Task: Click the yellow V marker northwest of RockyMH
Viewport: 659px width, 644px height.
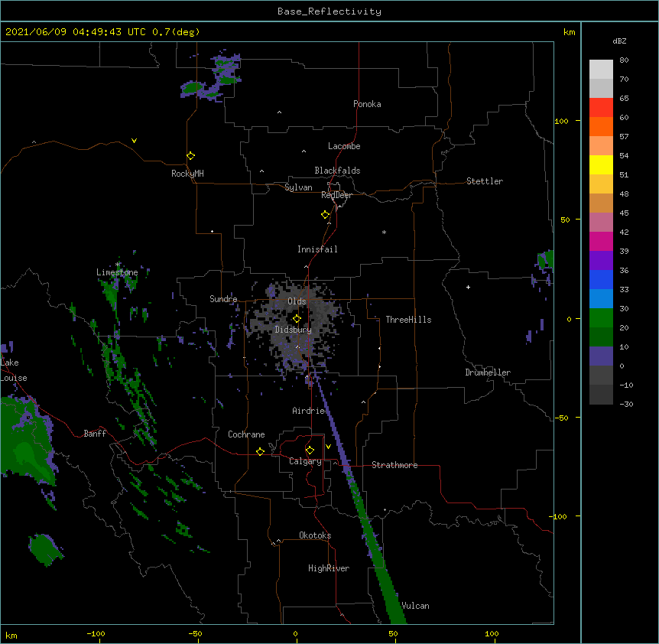Action: pos(134,141)
